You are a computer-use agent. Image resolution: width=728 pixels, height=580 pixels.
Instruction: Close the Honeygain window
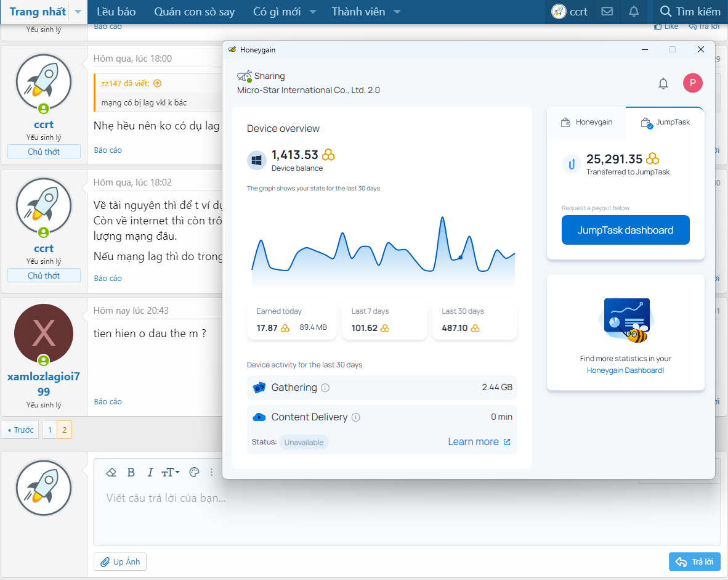(x=701, y=49)
